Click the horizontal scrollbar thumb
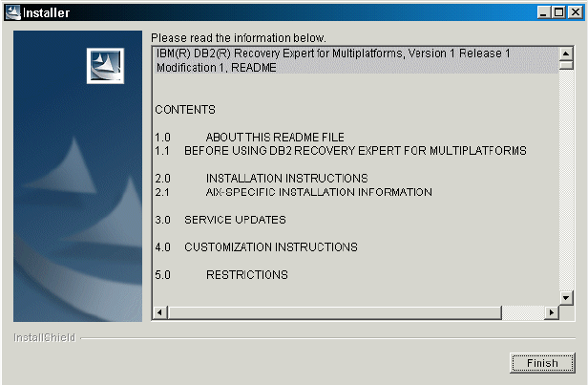This screenshot has width=588, height=385. coord(334,312)
